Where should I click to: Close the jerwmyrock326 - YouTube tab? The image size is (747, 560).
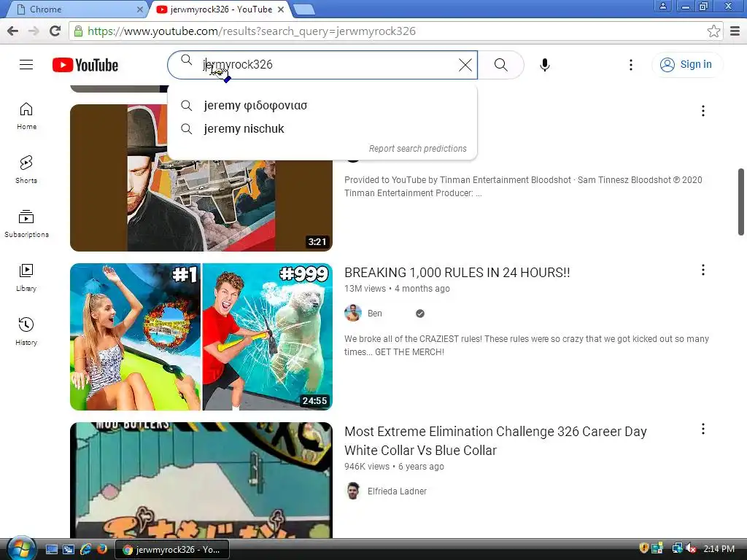281,9
